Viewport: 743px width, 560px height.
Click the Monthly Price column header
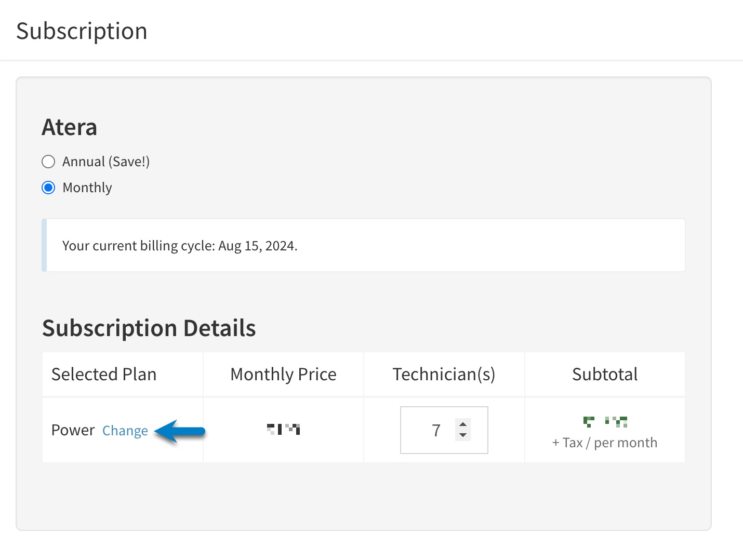[283, 374]
